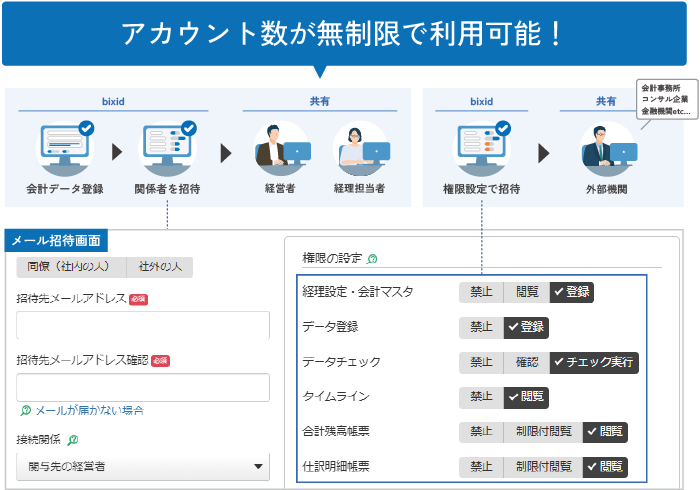Screen dimensions: 700x490
Task: Set 仕訳明細帳票 to 閲覧
Action: pos(605,467)
